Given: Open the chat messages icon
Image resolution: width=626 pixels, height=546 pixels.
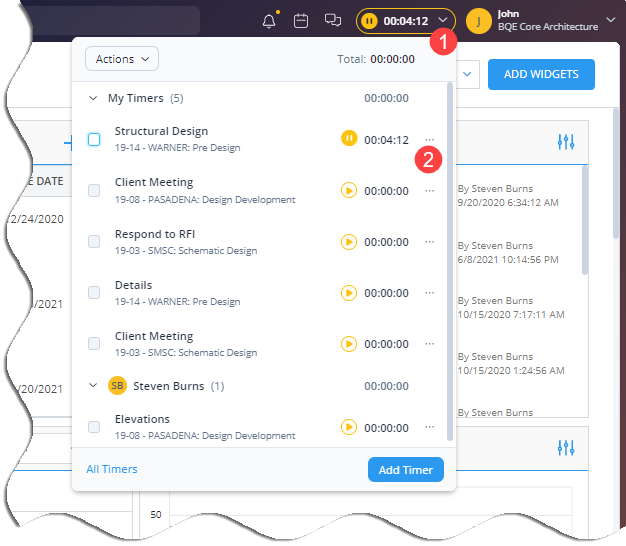Looking at the screenshot, I should pos(332,21).
